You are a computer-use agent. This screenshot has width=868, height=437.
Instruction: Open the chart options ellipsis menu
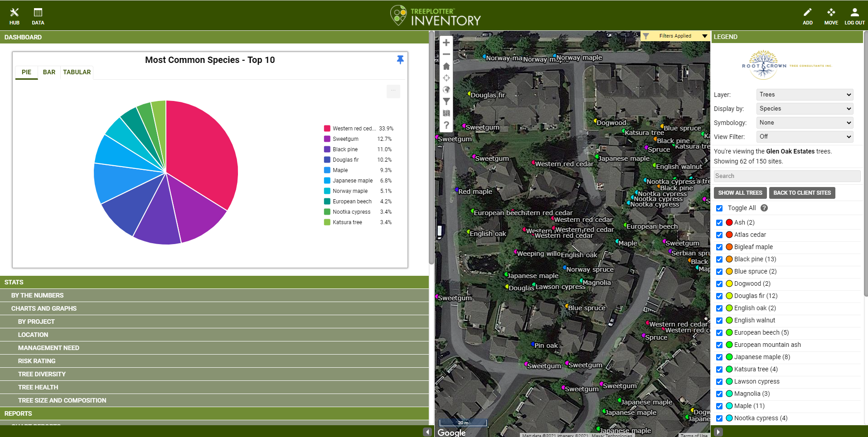pos(393,91)
